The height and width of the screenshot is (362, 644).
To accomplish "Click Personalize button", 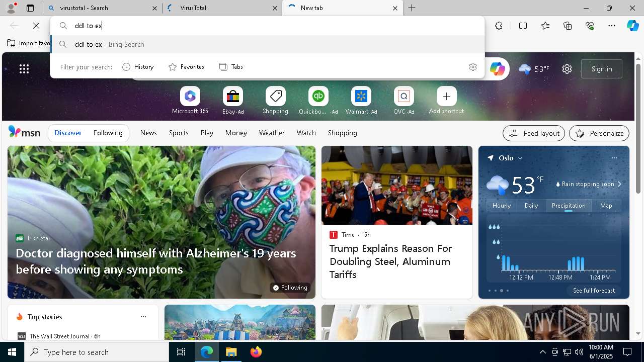I will point(599,133).
